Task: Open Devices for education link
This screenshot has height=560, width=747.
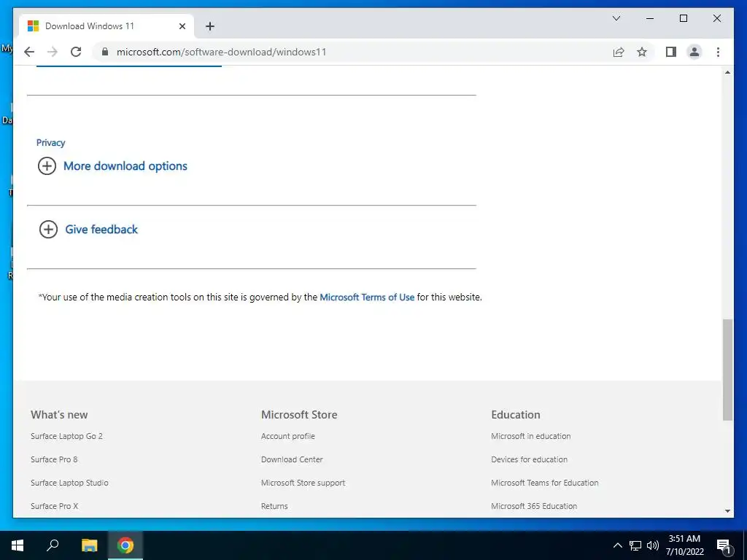Action: pyautogui.click(x=530, y=459)
